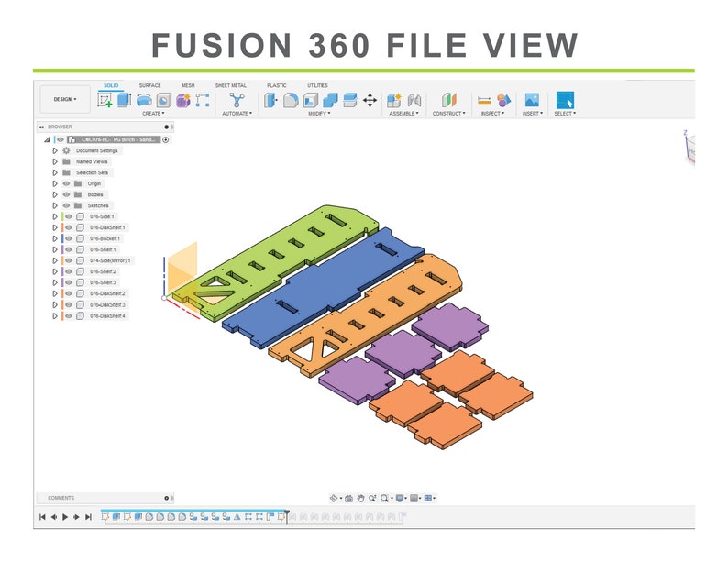The width and height of the screenshot is (728, 562).
Task: Switch to the SHEET METAL tab
Action: (231, 86)
